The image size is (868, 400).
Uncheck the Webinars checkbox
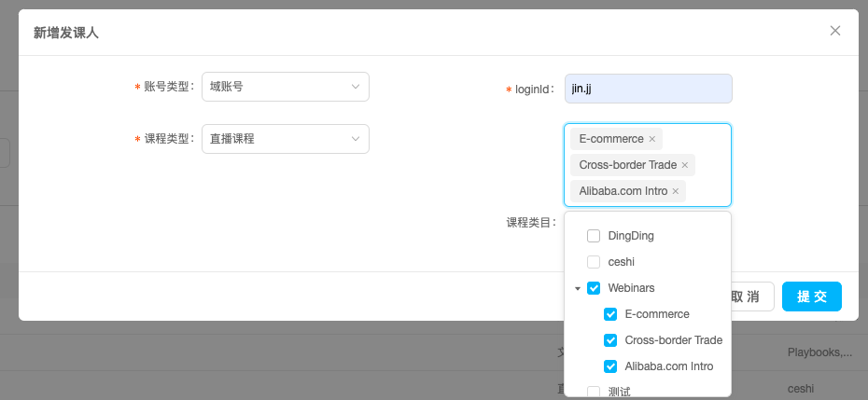coord(594,288)
